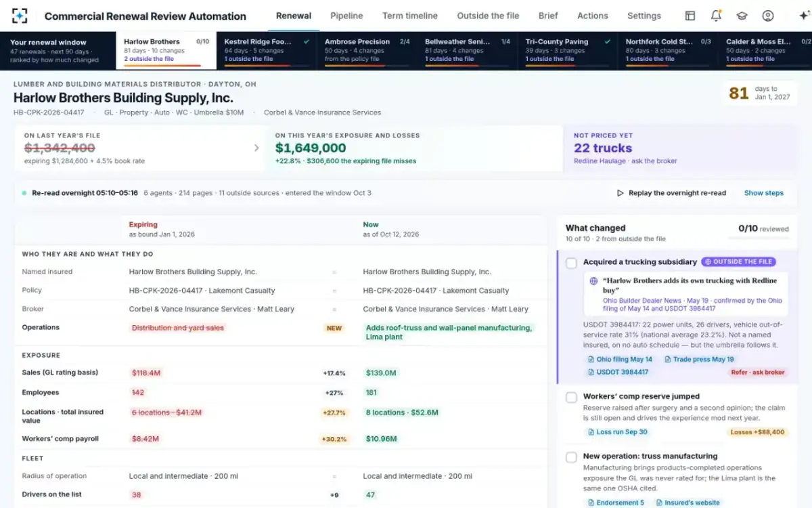Select Harlow Brothers renewal card

166,50
